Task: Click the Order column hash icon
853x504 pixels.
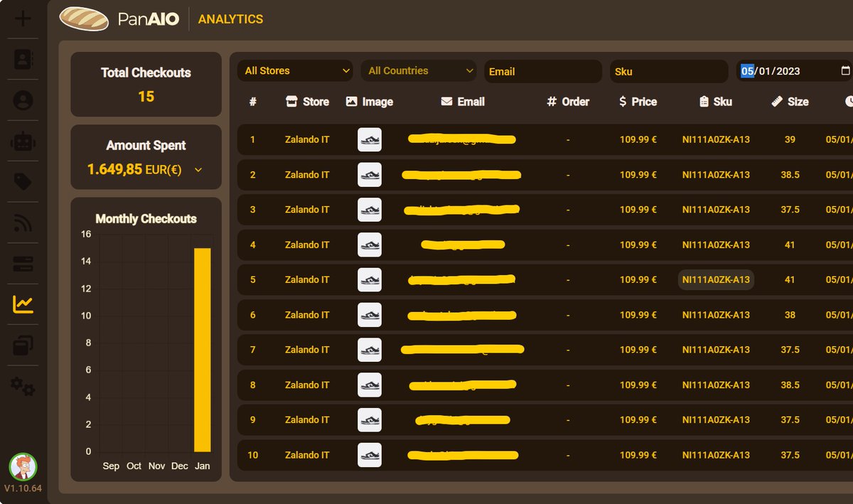Action: click(x=552, y=102)
